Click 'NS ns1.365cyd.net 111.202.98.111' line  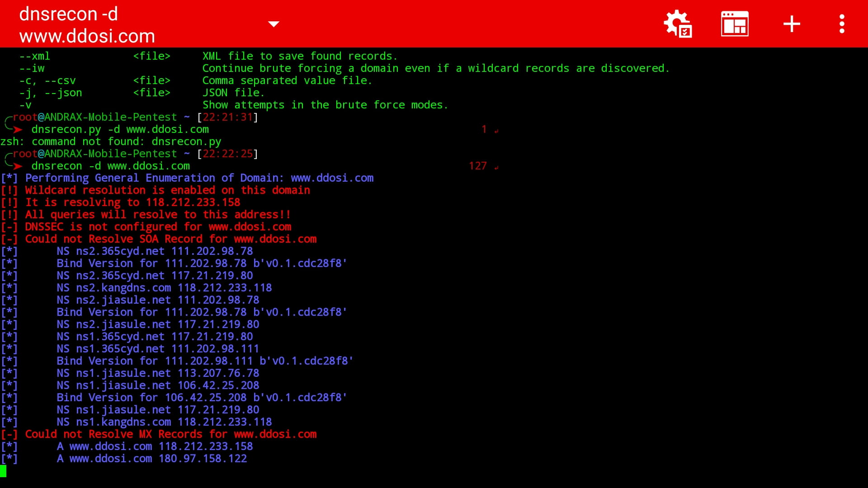tap(158, 349)
